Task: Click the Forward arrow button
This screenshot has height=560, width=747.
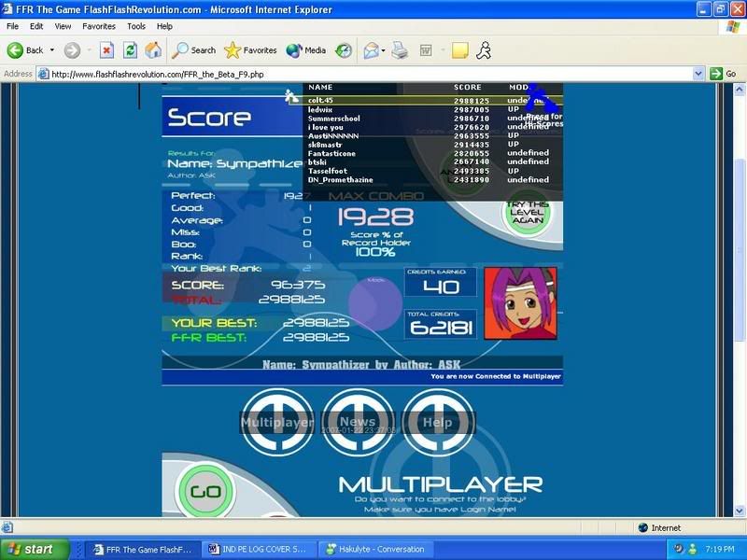Action: [x=73, y=50]
